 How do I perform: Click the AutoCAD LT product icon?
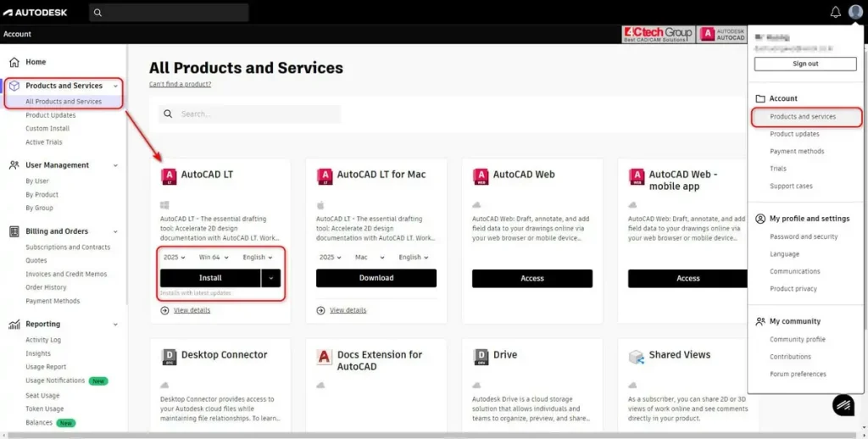(169, 176)
